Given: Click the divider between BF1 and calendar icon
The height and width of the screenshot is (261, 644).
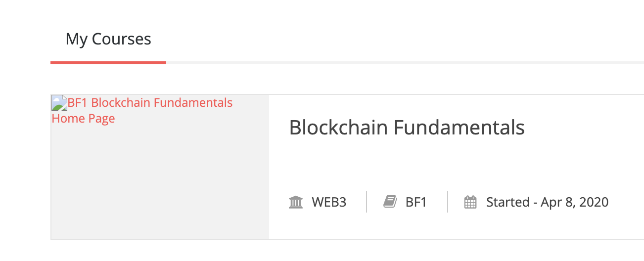Looking at the screenshot, I should tap(448, 202).
